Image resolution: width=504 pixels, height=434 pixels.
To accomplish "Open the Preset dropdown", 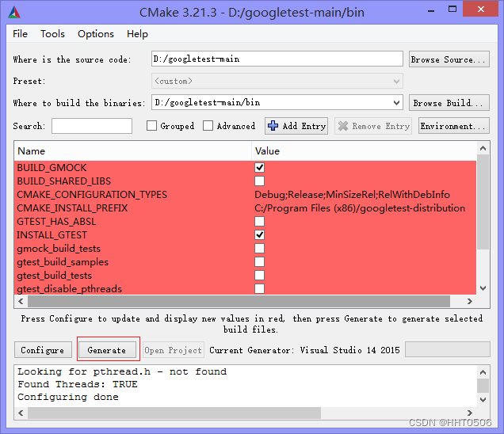I will (x=277, y=81).
